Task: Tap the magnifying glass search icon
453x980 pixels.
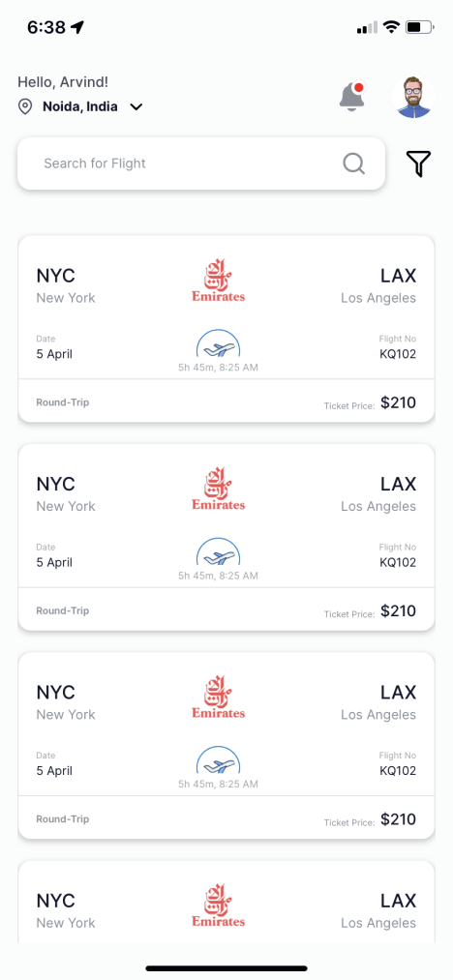Action: [354, 163]
